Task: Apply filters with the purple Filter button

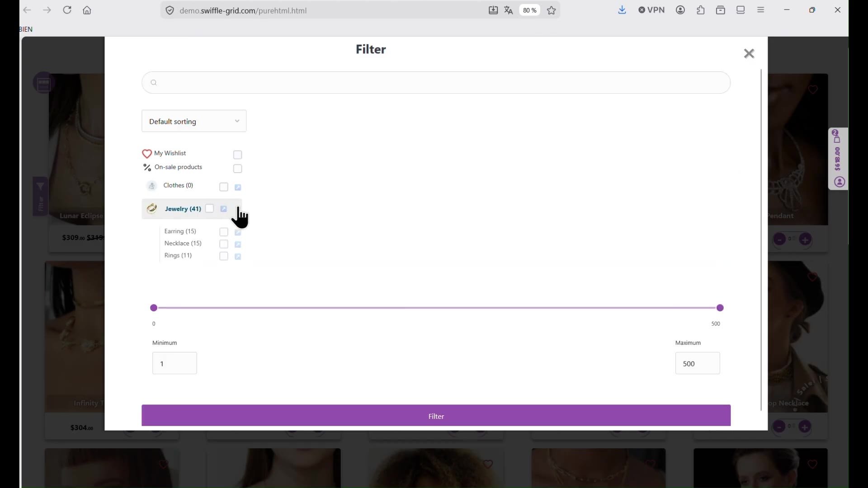Action: point(436,416)
